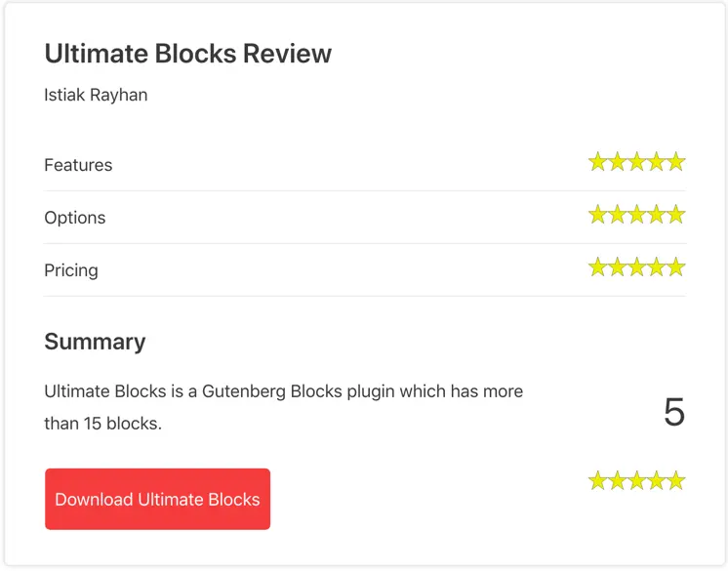728x571 pixels.
Task: Click the Ultimate Blocks Review heading
Action: 188,54
